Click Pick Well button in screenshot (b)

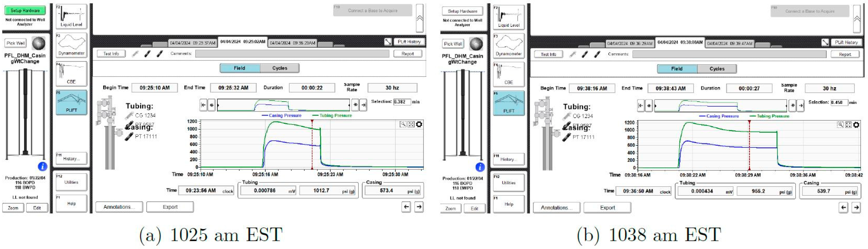pyautogui.click(x=453, y=44)
